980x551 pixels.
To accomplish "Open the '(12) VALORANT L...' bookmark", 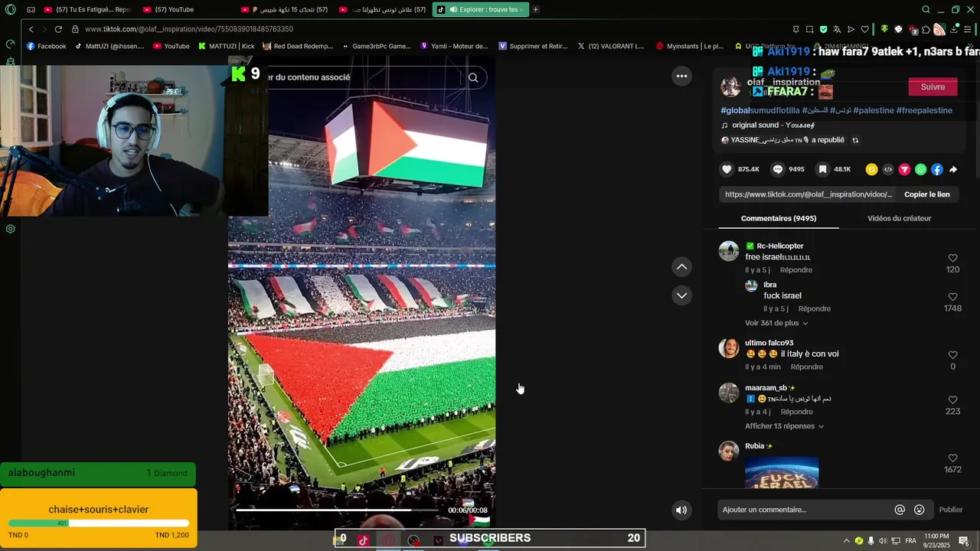I will coord(611,46).
